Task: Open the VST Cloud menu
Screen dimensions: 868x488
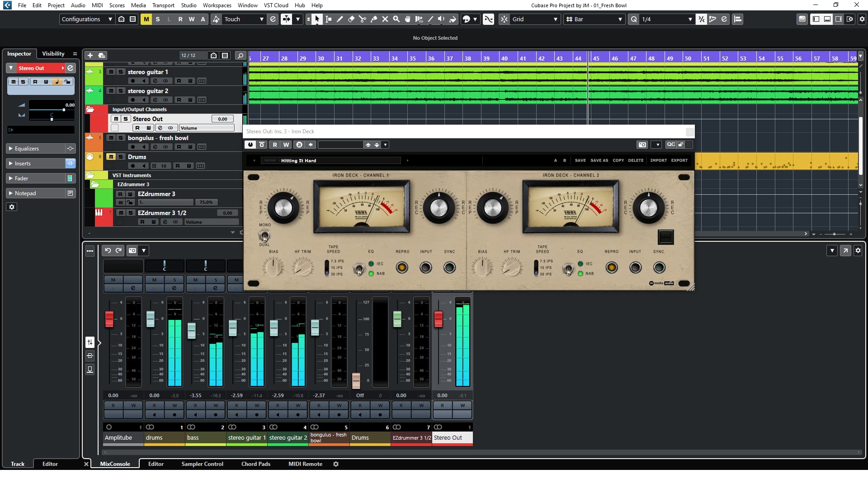Action: point(276,5)
